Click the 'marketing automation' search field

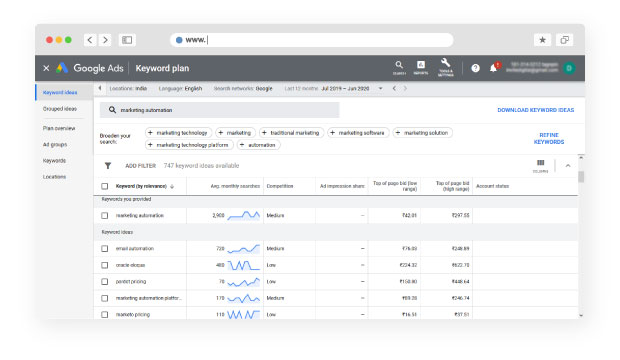pos(219,110)
